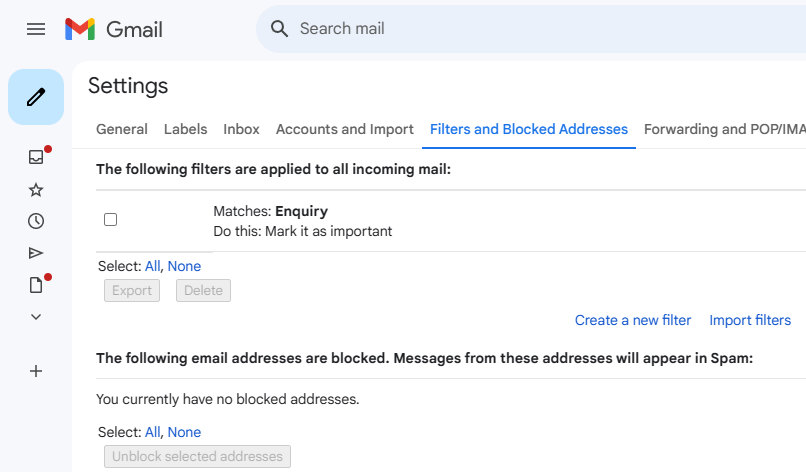Open Snoozed clock icon
Image resolution: width=806 pixels, height=472 pixels.
point(36,221)
